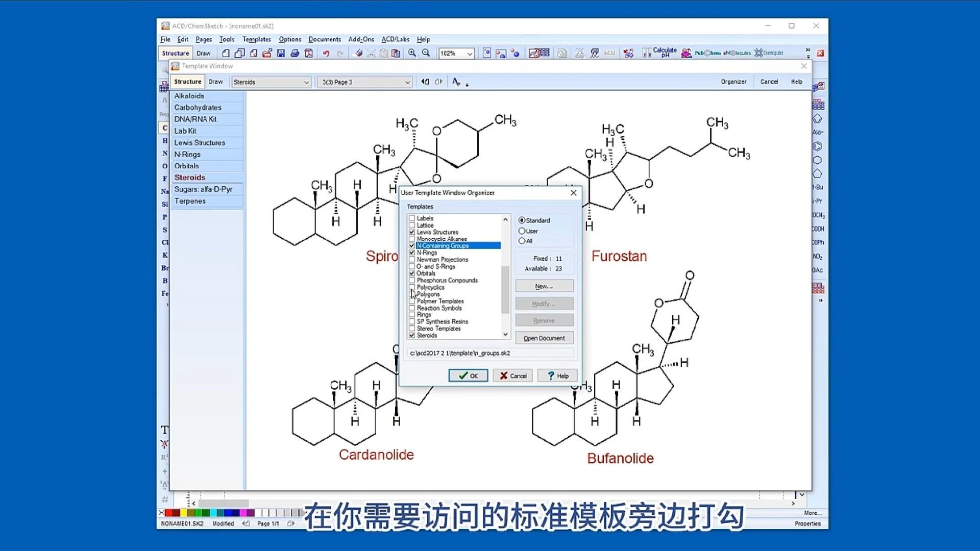This screenshot has height=551, width=980.
Task: Expand the main toolbar overflow chevron
Action: (x=808, y=50)
